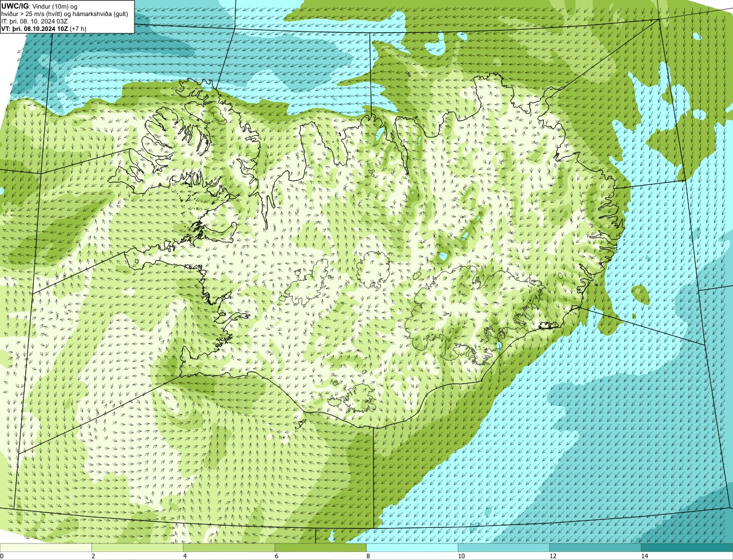Viewport: 733px width, 560px height.
Task: Click the palest 0–2 m/s legend color
Action: (x=46, y=547)
